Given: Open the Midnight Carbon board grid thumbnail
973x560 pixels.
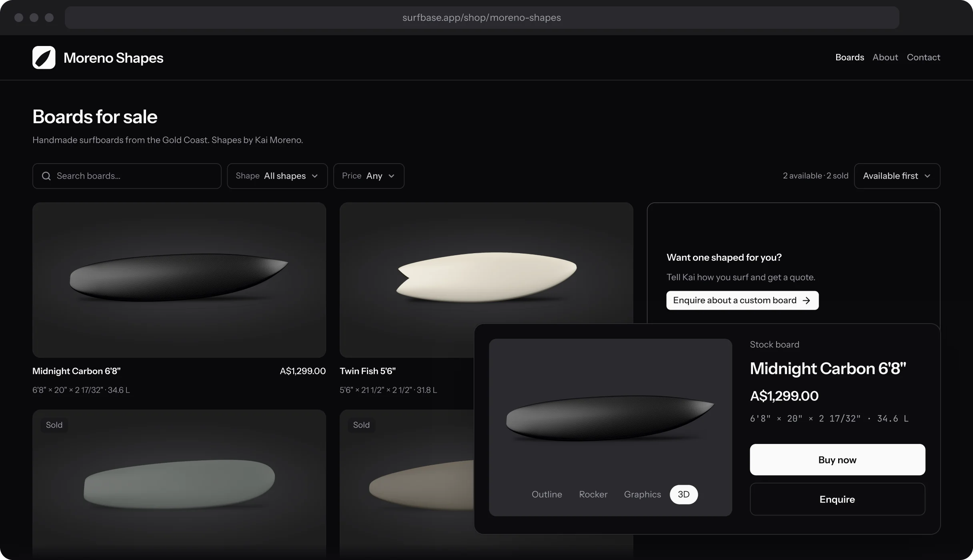Looking at the screenshot, I should [x=179, y=280].
